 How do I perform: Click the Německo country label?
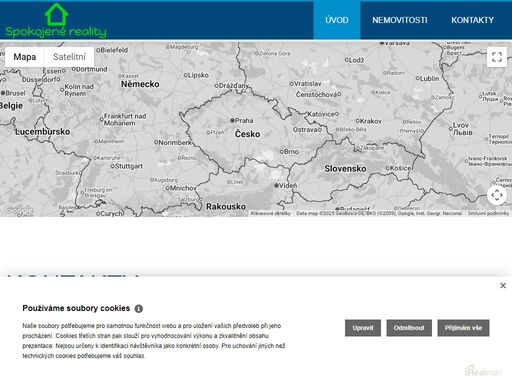[x=140, y=84]
